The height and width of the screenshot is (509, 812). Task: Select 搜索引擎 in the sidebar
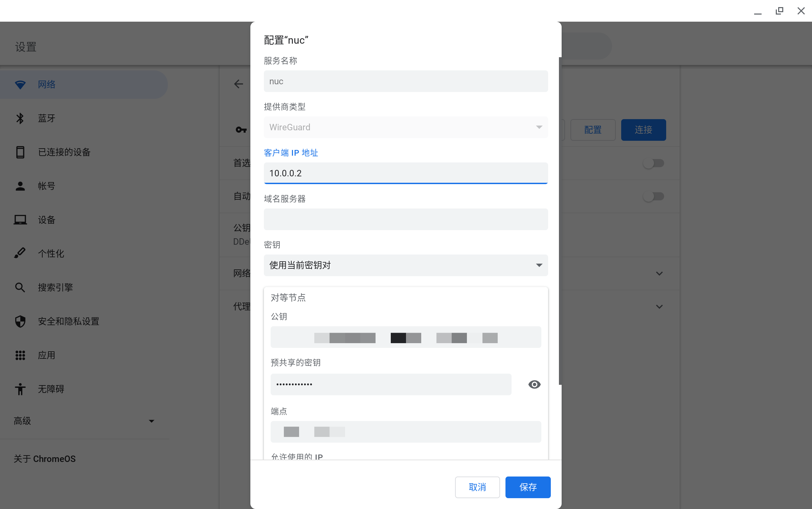pos(55,288)
